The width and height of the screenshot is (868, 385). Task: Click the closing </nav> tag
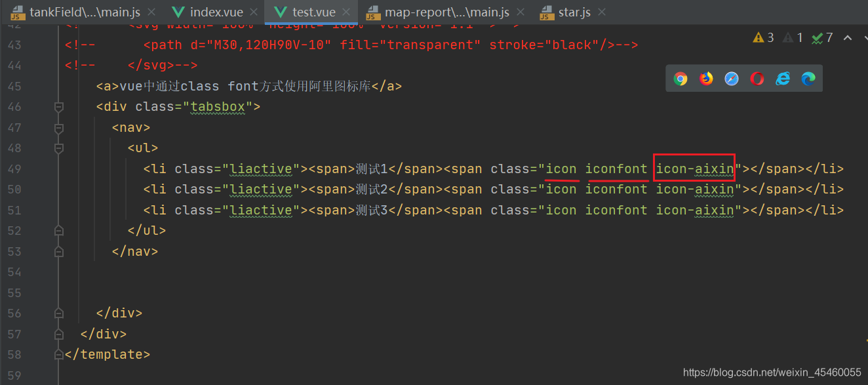pos(135,252)
